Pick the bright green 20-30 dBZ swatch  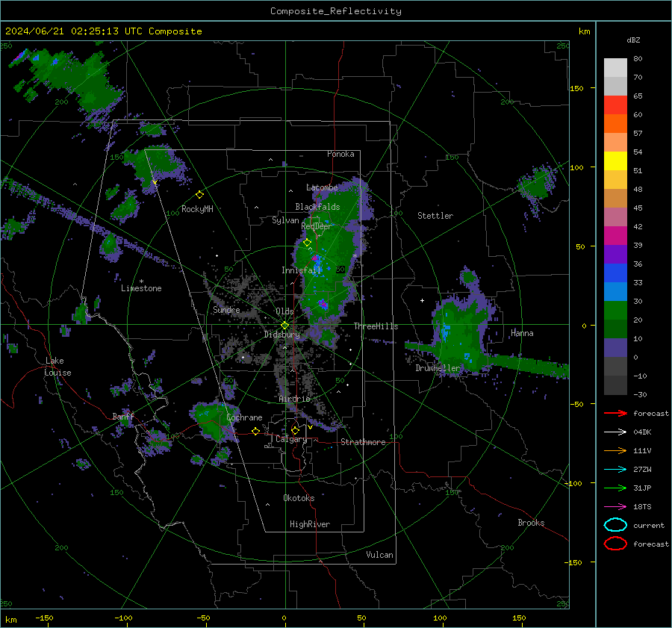click(615, 311)
